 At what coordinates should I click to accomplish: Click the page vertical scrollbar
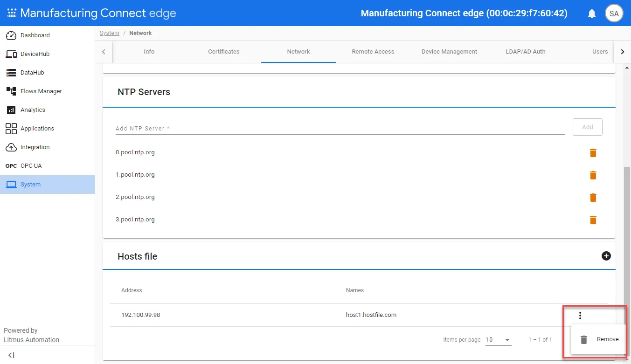pyautogui.click(x=627, y=261)
